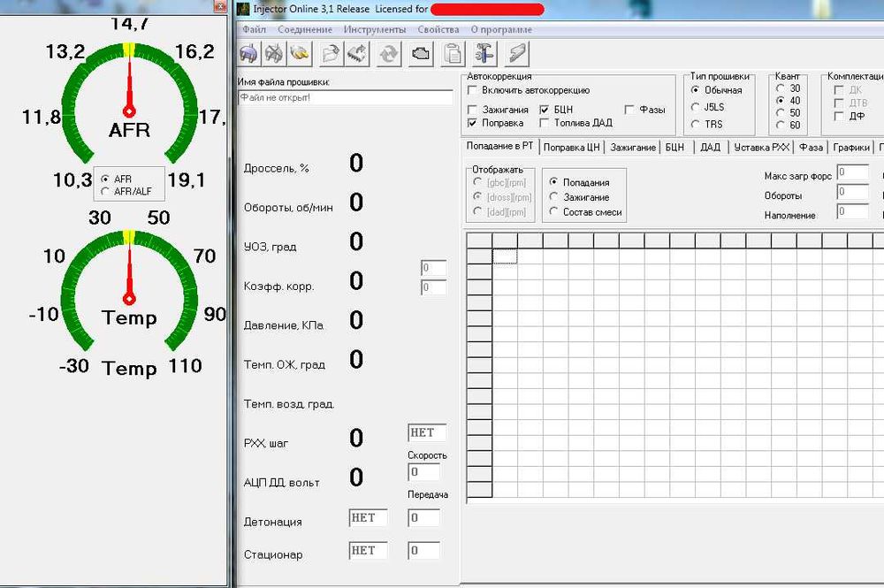Click the Injector Online app title icon
The image size is (884, 588).
[243, 9]
